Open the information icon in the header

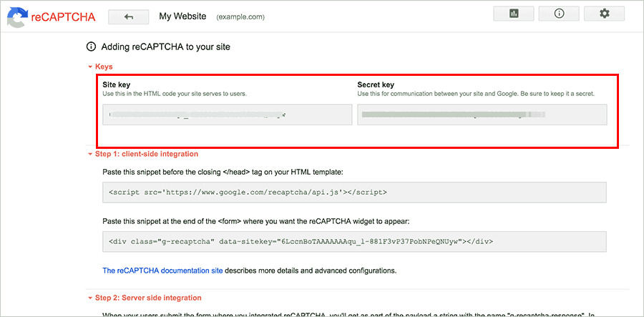coord(559,14)
